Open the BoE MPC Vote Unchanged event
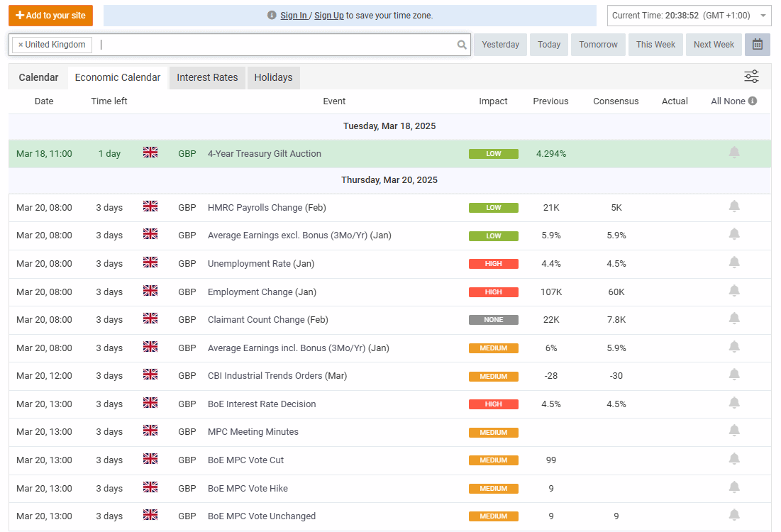Viewport: 781px width, 532px height. (x=262, y=516)
